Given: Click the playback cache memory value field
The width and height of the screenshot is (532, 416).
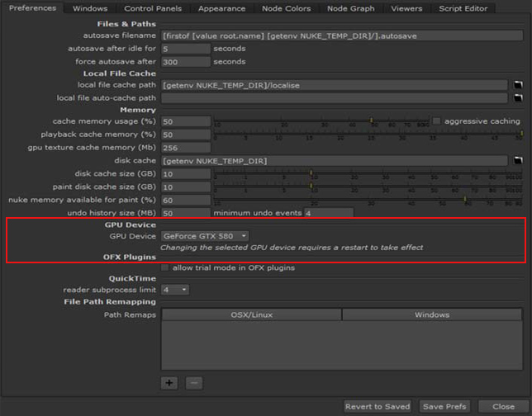Looking at the screenshot, I should [186, 135].
